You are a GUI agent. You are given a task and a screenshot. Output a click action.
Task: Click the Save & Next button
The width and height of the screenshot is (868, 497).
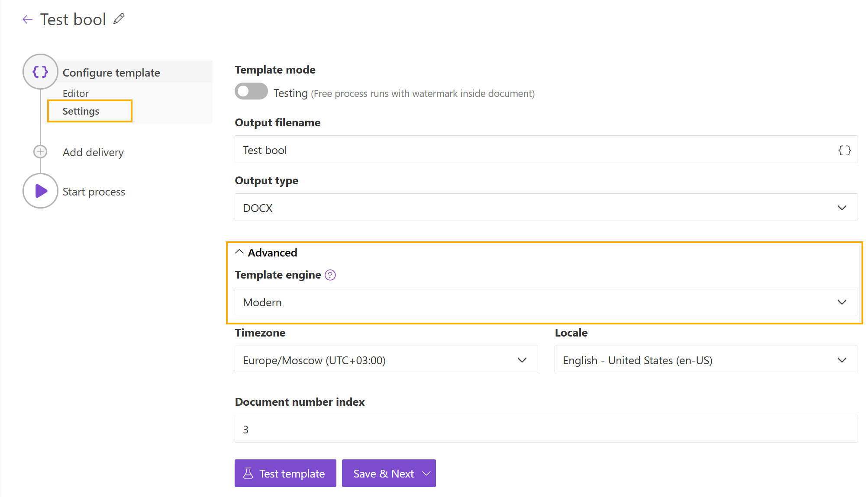tap(383, 474)
